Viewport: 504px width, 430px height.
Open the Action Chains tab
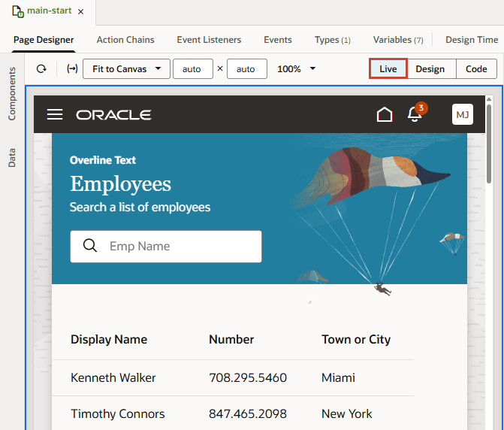[125, 40]
